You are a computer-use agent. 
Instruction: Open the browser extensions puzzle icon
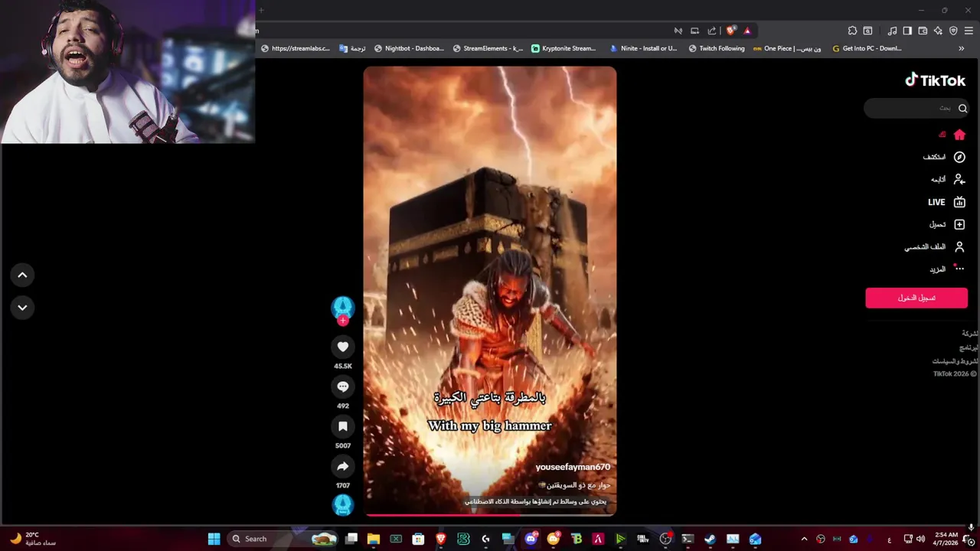[852, 31]
